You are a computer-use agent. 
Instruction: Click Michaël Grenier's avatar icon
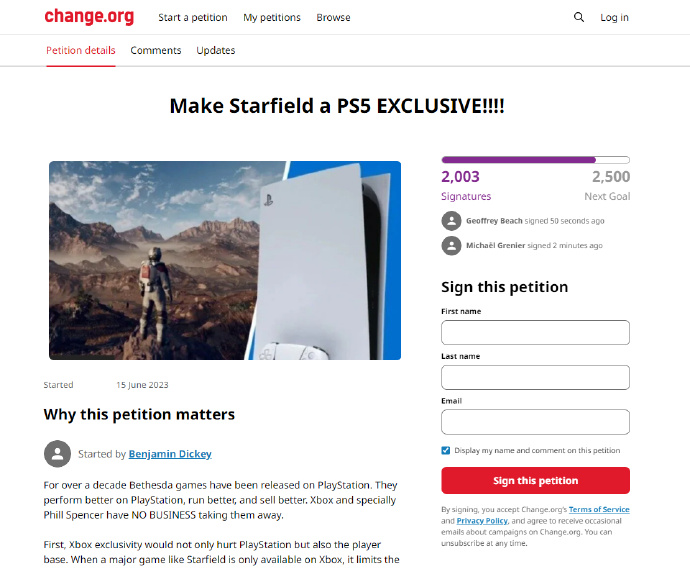451,246
